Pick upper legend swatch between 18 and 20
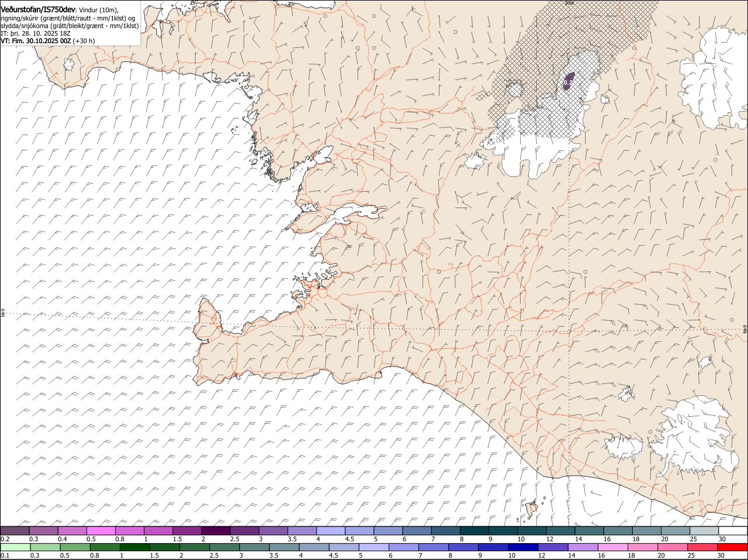The width and height of the screenshot is (748, 560). click(646, 531)
